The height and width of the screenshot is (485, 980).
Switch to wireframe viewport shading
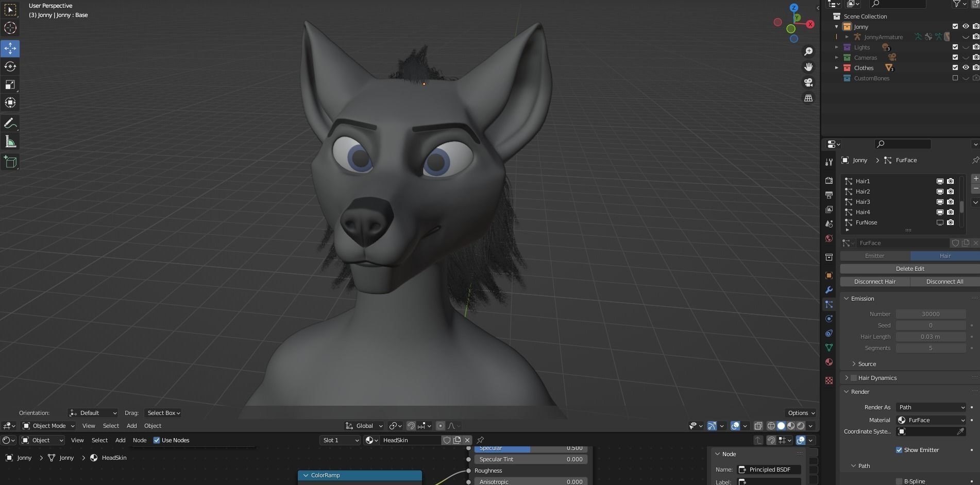pos(771,426)
